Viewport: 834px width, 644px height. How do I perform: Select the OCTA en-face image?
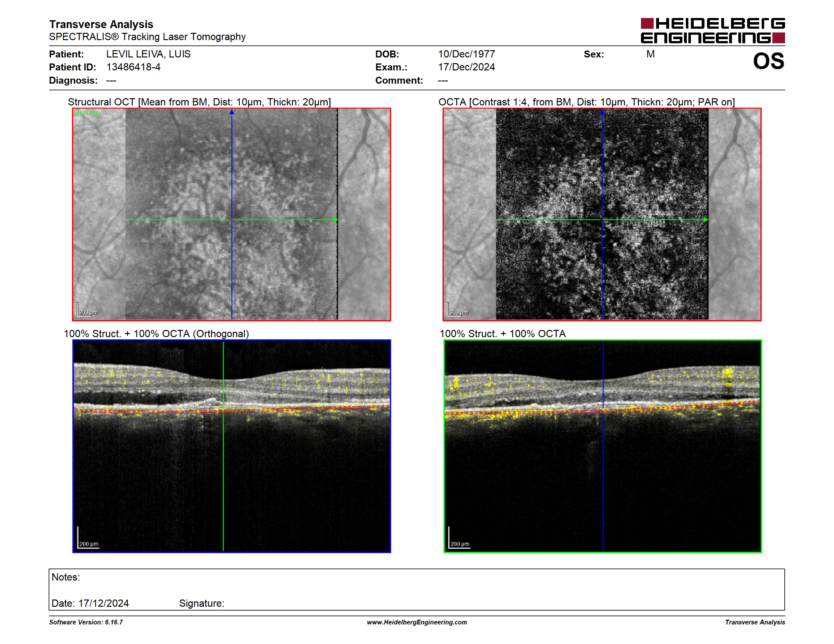602,214
